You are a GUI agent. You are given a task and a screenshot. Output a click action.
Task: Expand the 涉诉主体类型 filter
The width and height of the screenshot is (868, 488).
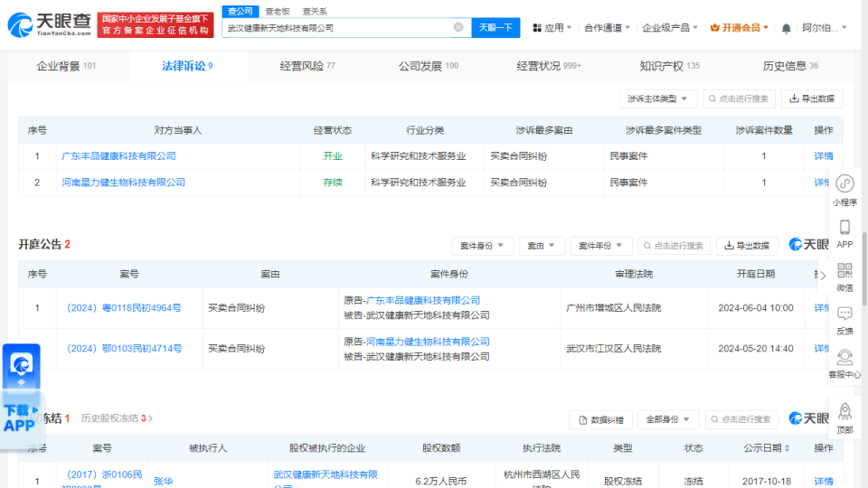(x=657, y=99)
